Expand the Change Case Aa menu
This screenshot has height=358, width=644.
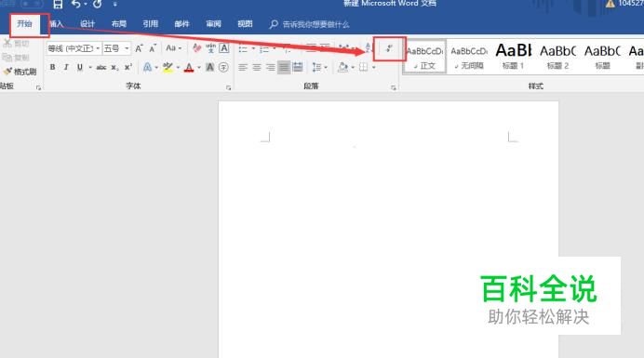click(x=174, y=48)
